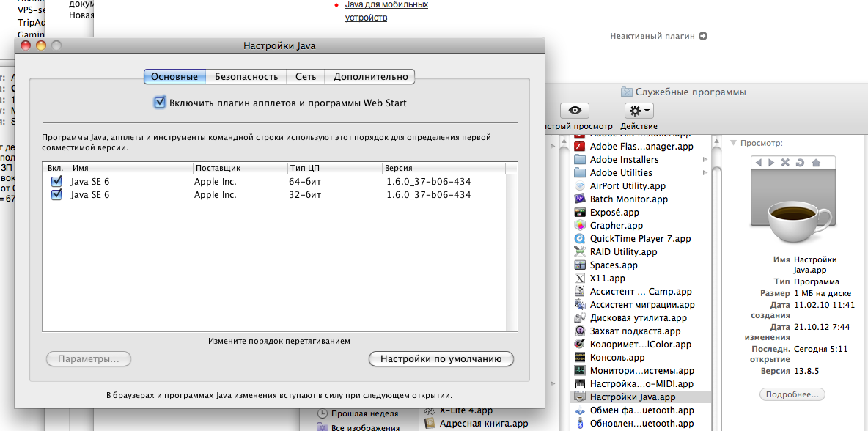The image size is (868, 431).
Task: Select the Grapher.app icon
Action: click(x=580, y=226)
